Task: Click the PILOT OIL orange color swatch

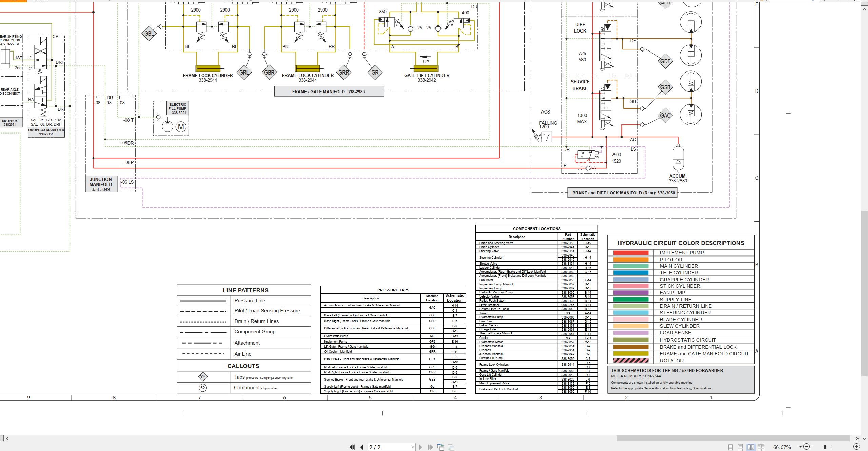Action: pos(631,260)
